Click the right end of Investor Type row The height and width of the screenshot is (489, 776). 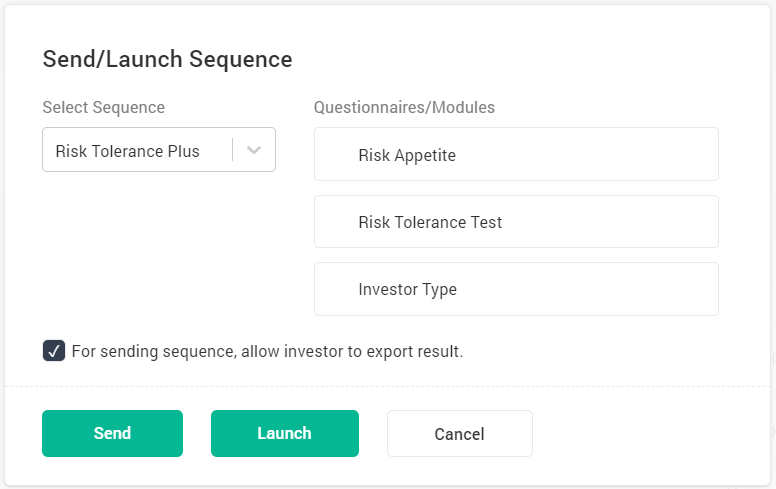pos(690,290)
